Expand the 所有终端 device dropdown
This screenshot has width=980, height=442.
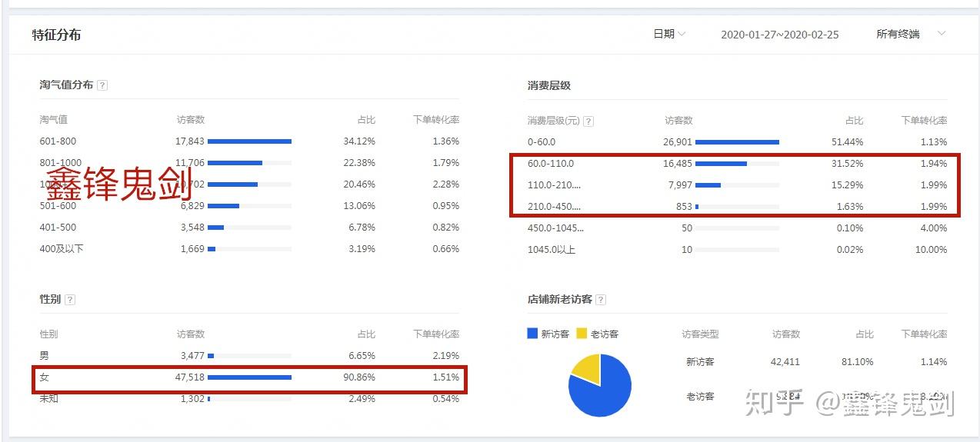(911, 34)
